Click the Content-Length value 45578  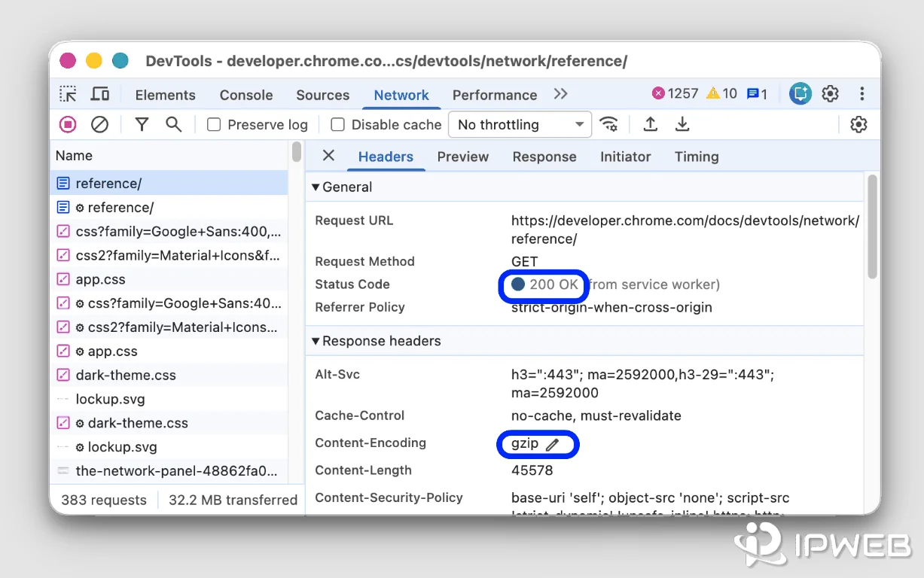pos(532,470)
